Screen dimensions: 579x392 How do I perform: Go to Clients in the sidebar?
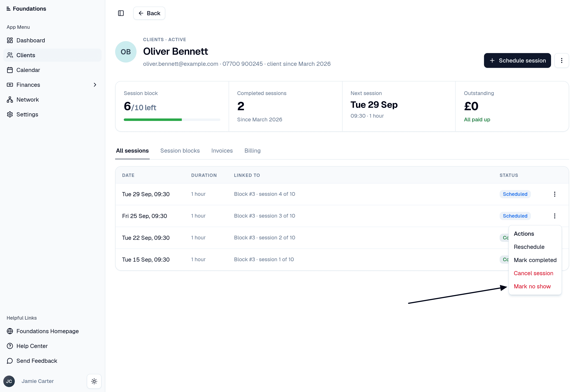pyautogui.click(x=52, y=55)
